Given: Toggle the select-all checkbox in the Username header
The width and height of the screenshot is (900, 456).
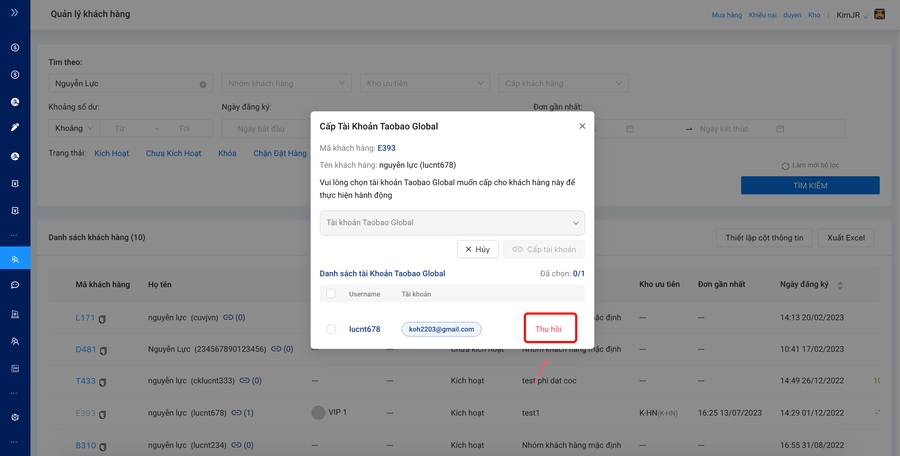Looking at the screenshot, I should pyautogui.click(x=331, y=294).
